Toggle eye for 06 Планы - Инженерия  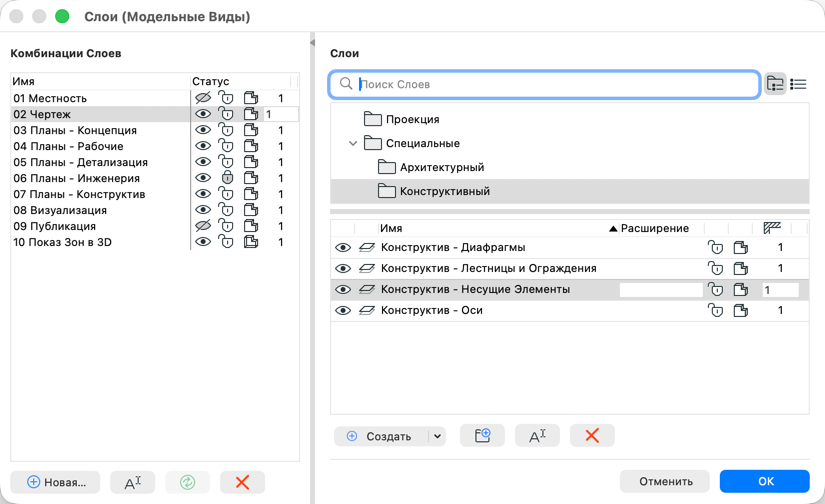(203, 178)
